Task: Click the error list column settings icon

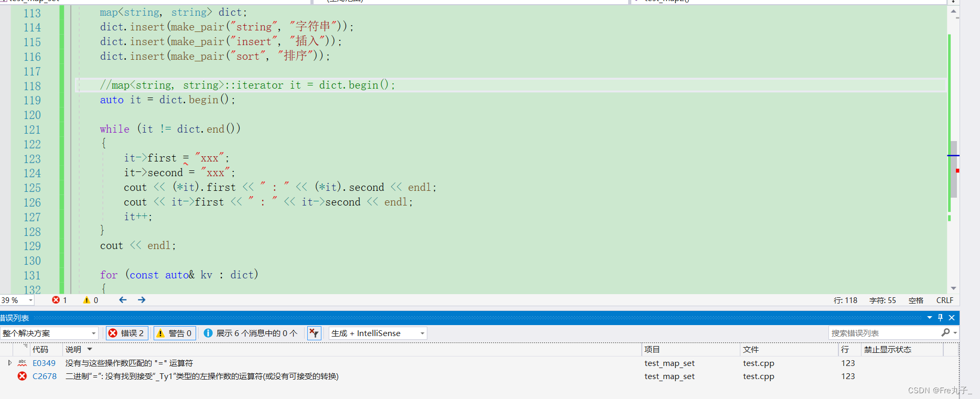Action: [x=25, y=347]
